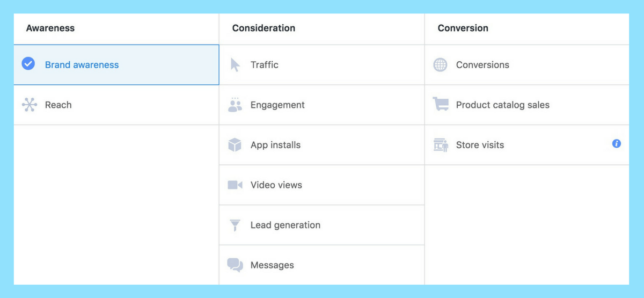Image resolution: width=644 pixels, height=298 pixels.
Task: Select the Reach objective
Action: pyautogui.click(x=116, y=105)
